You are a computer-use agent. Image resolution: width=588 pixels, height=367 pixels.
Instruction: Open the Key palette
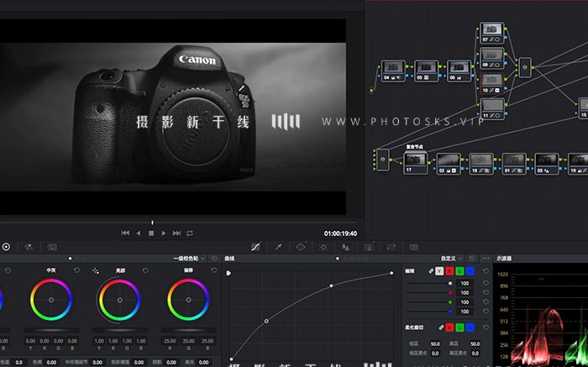click(369, 247)
